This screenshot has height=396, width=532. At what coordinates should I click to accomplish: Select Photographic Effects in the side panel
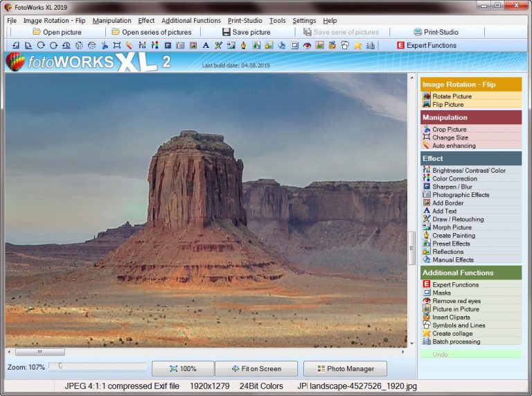tap(471, 195)
